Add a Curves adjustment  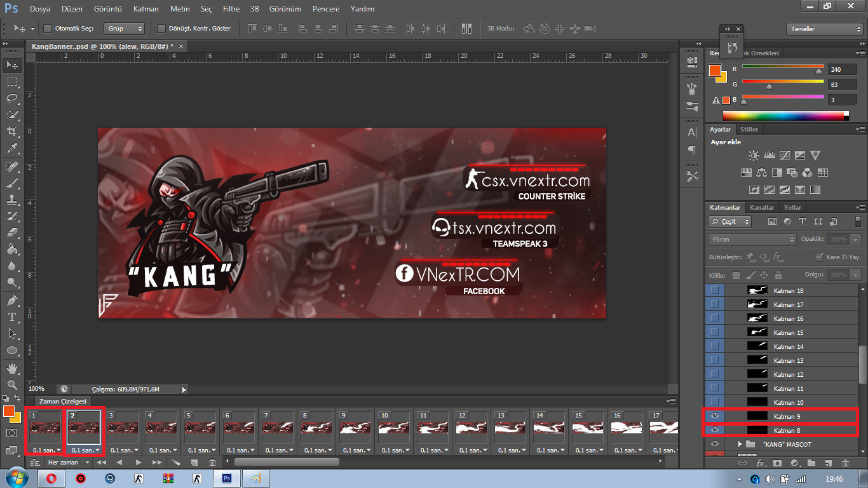(x=784, y=155)
